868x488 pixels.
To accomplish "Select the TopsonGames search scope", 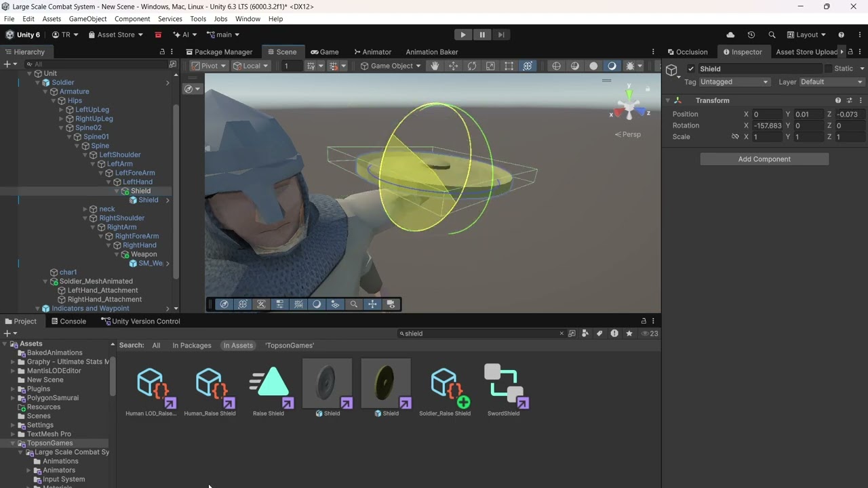I will coord(290,346).
